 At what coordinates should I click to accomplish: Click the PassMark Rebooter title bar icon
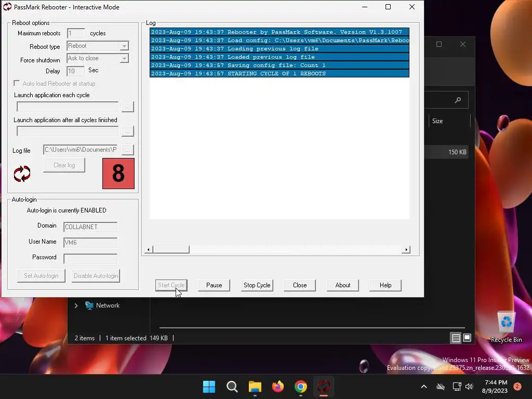[x=7, y=7]
